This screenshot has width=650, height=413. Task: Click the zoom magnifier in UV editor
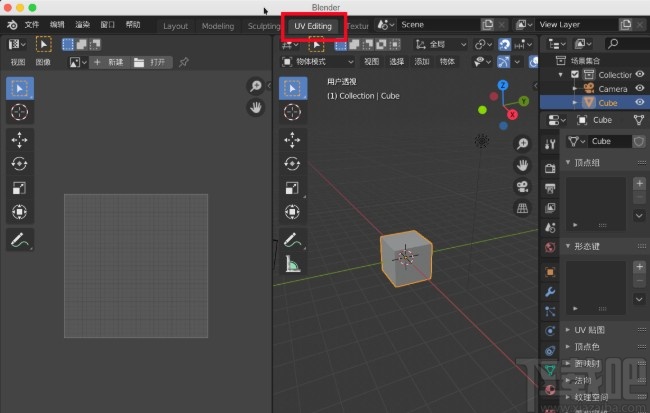point(256,86)
